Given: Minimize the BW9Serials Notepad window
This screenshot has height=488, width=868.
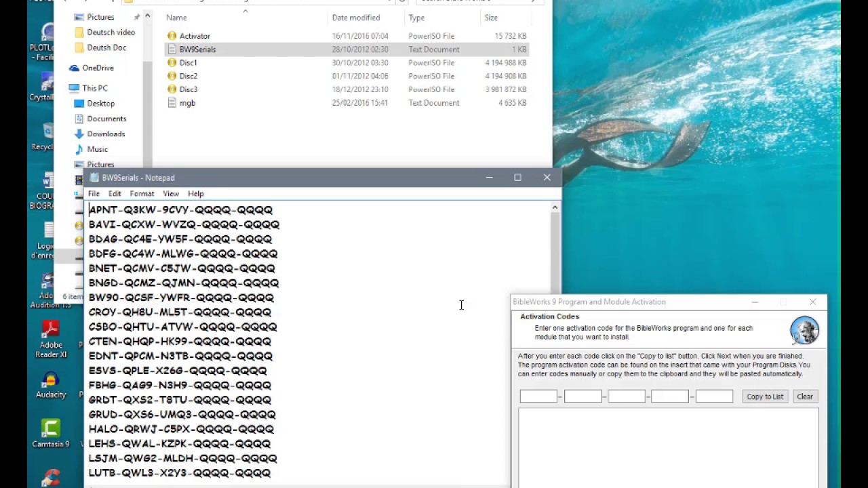Looking at the screenshot, I should (x=489, y=178).
